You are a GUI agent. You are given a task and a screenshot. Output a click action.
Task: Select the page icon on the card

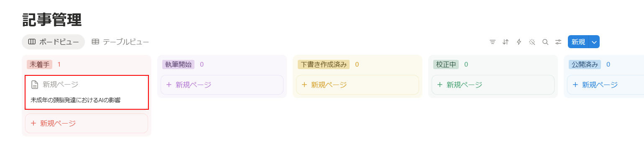click(x=35, y=85)
